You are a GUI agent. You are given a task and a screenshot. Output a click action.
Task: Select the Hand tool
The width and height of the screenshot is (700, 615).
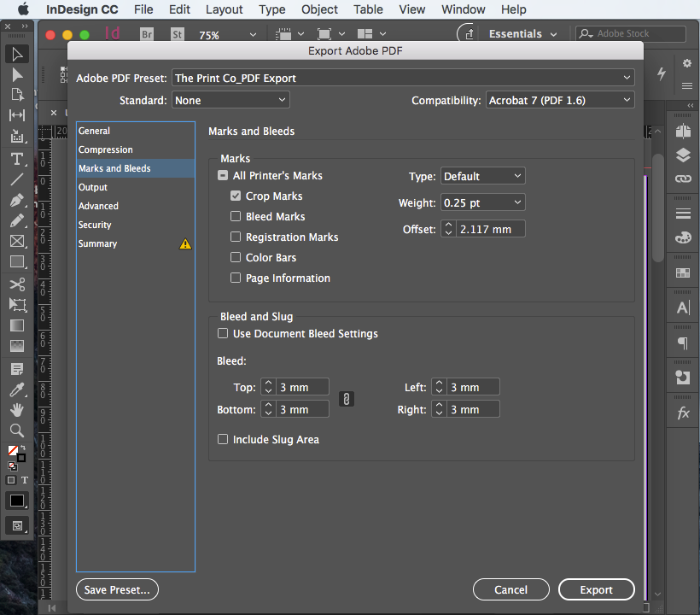click(17, 409)
